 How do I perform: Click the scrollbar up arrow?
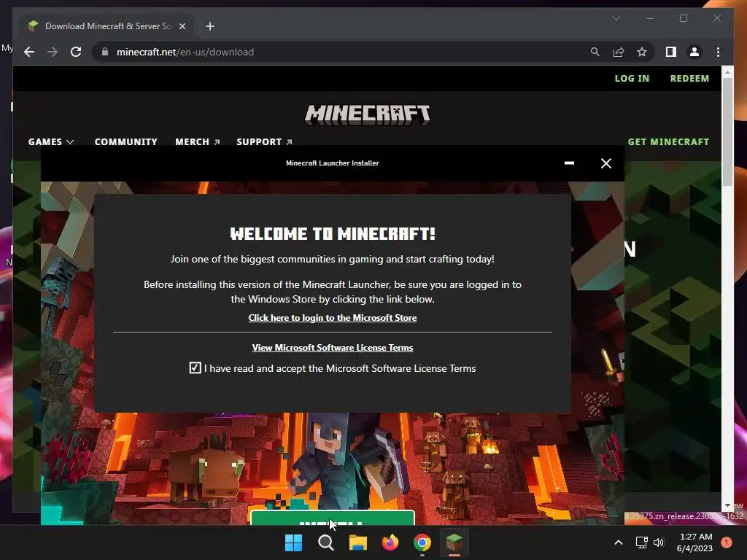pyautogui.click(x=727, y=73)
